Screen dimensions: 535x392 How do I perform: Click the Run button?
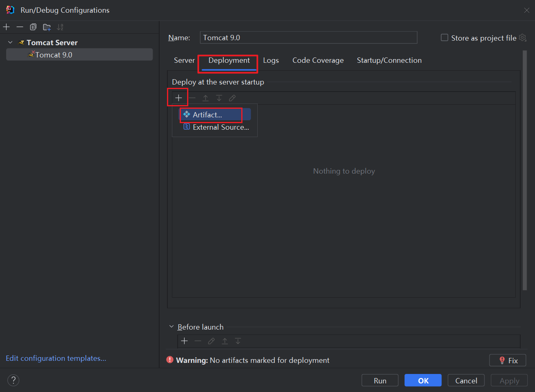pos(380,381)
